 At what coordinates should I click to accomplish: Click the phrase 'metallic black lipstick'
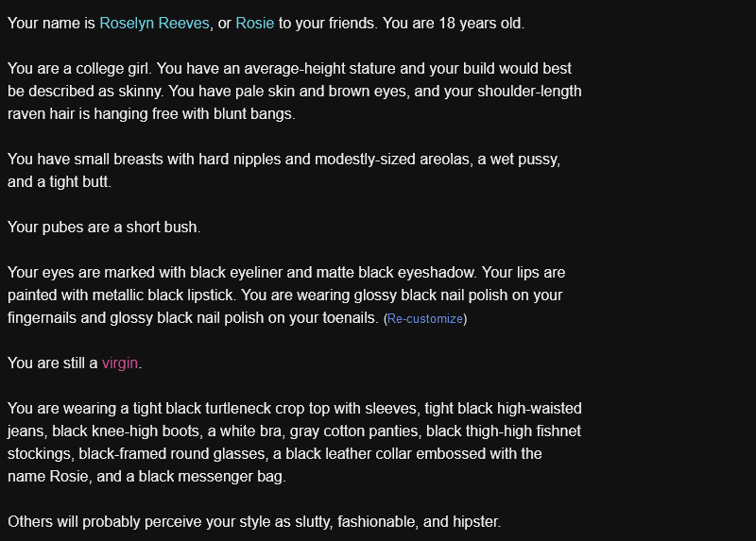163,296
